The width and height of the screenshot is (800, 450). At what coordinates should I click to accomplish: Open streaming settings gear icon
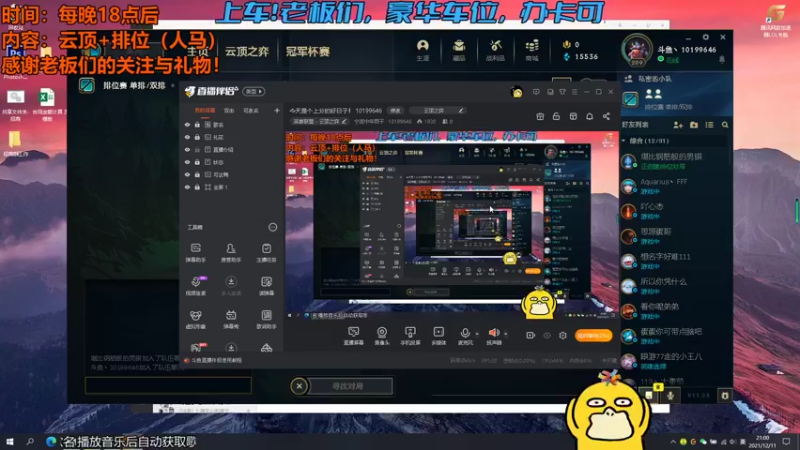[563, 335]
